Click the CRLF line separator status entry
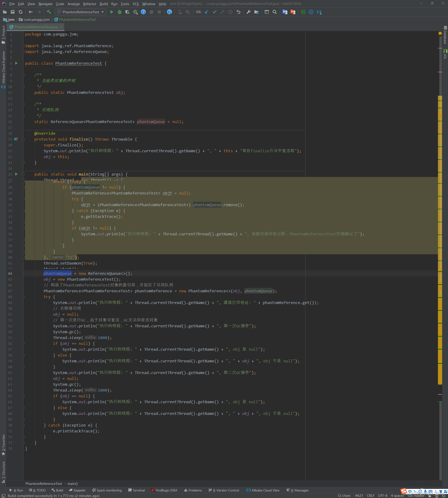The image size is (448, 498). (x=370, y=495)
